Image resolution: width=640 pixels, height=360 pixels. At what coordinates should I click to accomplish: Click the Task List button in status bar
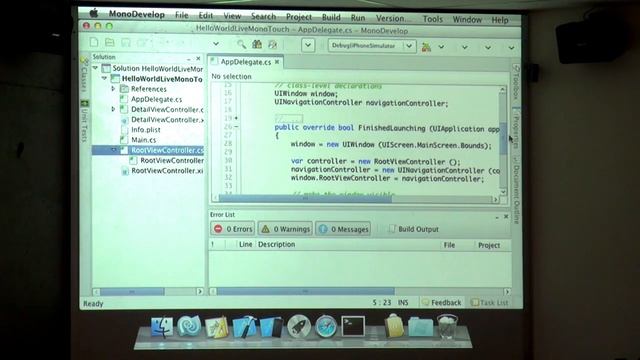[x=489, y=302]
